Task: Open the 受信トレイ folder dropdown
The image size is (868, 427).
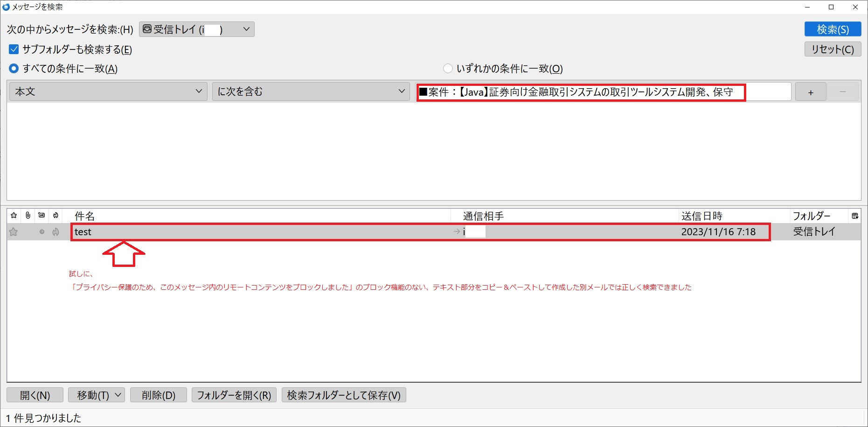Action: [x=196, y=29]
